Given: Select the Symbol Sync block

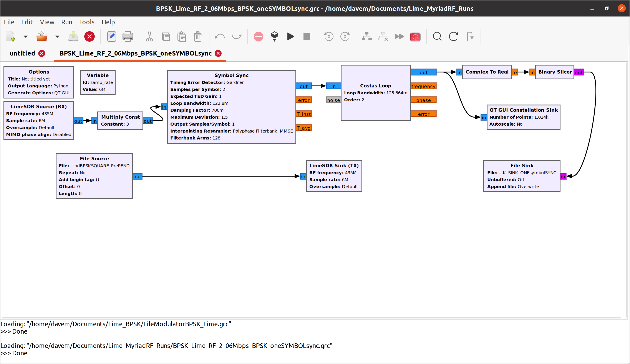Looking at the screenshot, I should 231,75.
